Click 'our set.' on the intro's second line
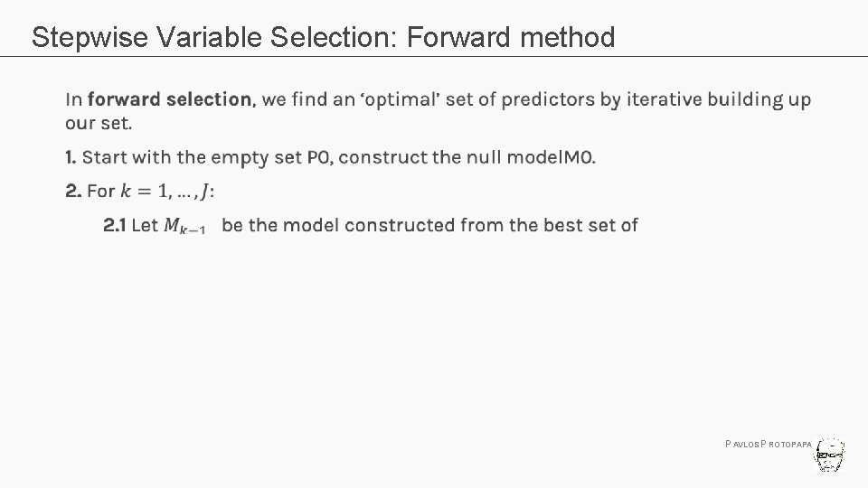The width and height of the screenshot is (868, 488). (x=99, y=123)
